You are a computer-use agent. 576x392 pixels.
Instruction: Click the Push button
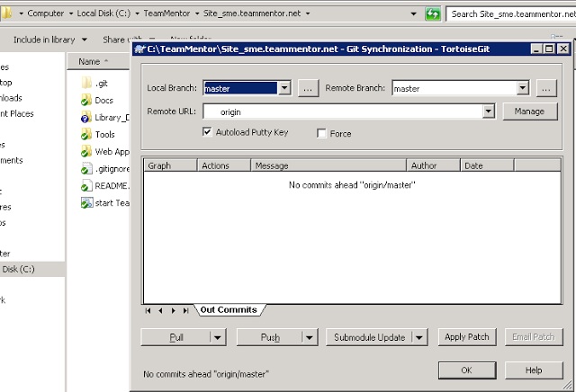click(270, 337)
